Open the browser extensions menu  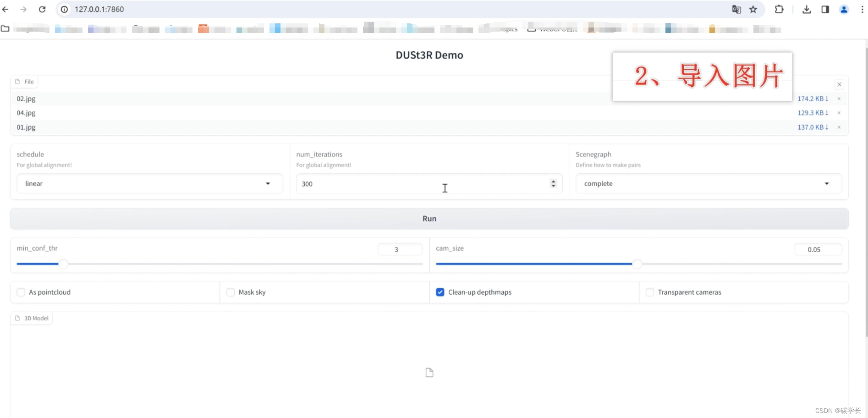[x=779, y=9]
